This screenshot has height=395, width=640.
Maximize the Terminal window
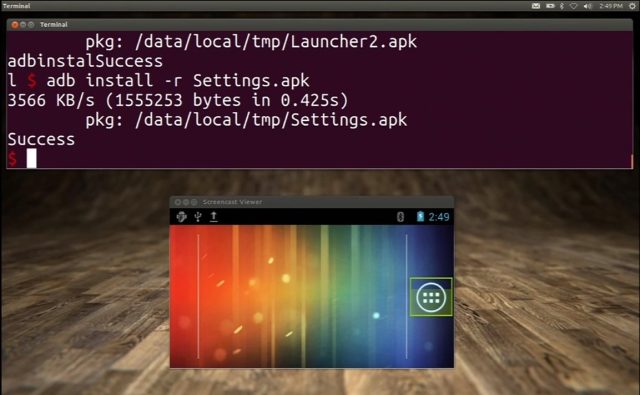tap(31, 24)
